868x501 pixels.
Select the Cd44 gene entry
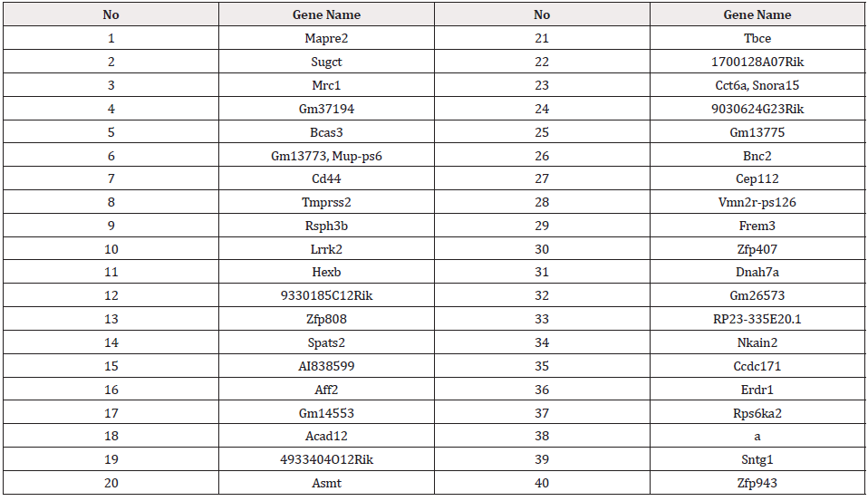326,178
